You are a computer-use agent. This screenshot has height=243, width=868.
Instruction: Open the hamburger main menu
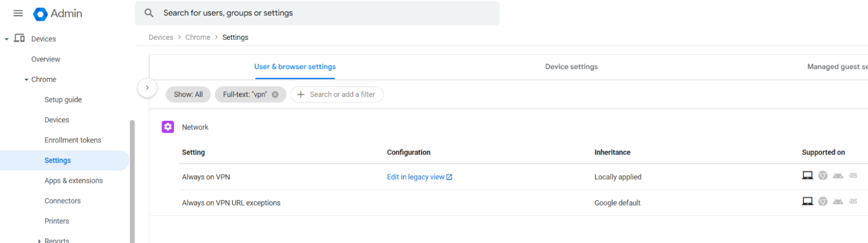coord(18,13)
